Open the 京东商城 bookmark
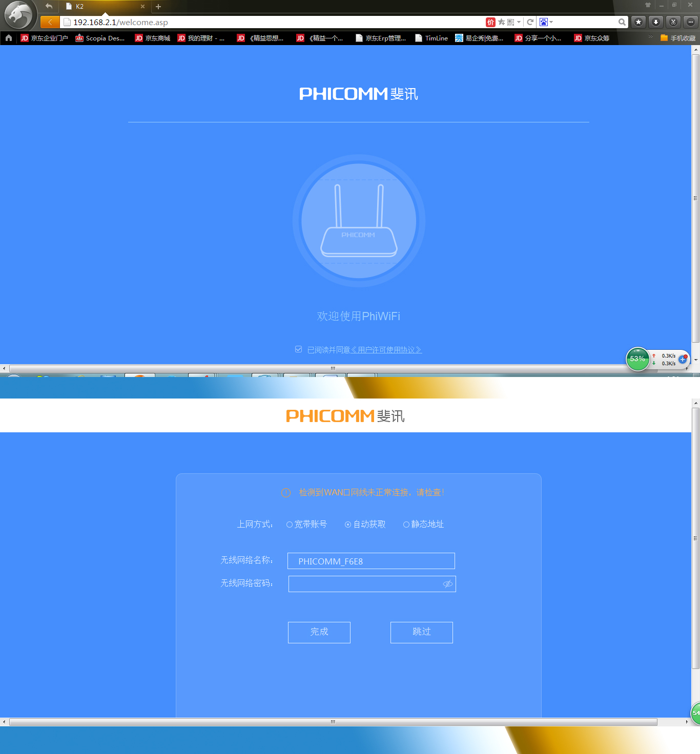Viewport: 700px width, 754px height. click(153, 38)
